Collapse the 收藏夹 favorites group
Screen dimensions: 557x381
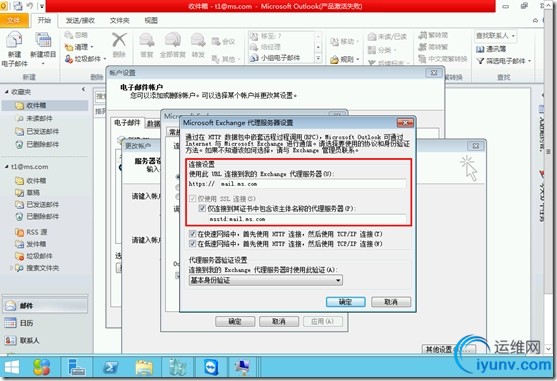coord(6,92)
